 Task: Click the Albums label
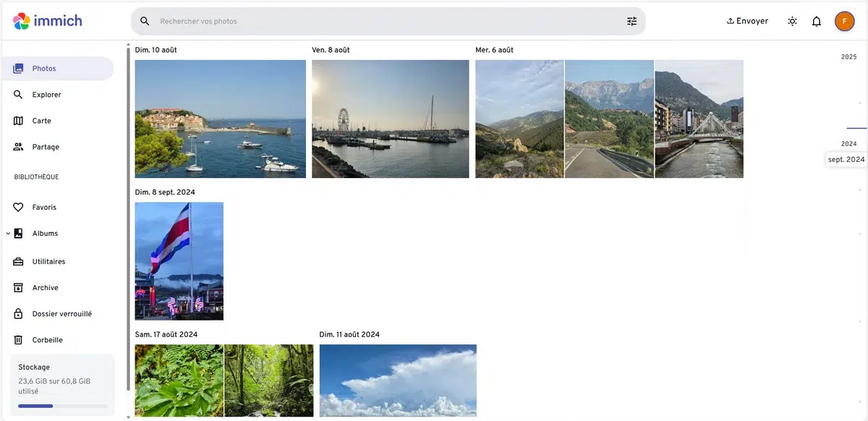[45, 234]
